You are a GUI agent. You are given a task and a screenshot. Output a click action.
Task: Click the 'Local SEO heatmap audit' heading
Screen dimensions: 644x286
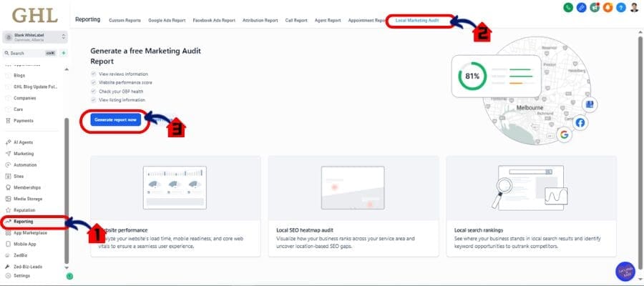(x=305, y=230)
